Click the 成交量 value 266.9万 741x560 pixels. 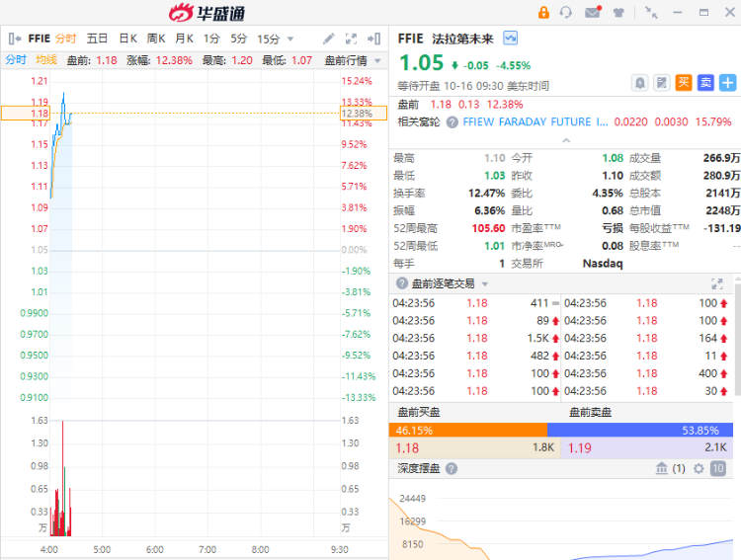pyautogui.click(x=721, y=158)
